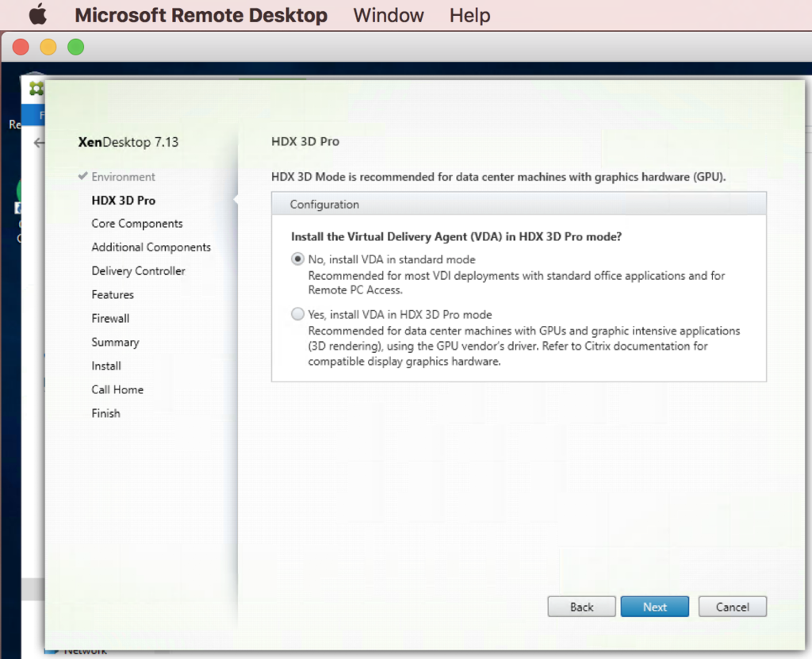Select the Firewall step
Screen dimensions: 812x659
(x=110, y=319)
